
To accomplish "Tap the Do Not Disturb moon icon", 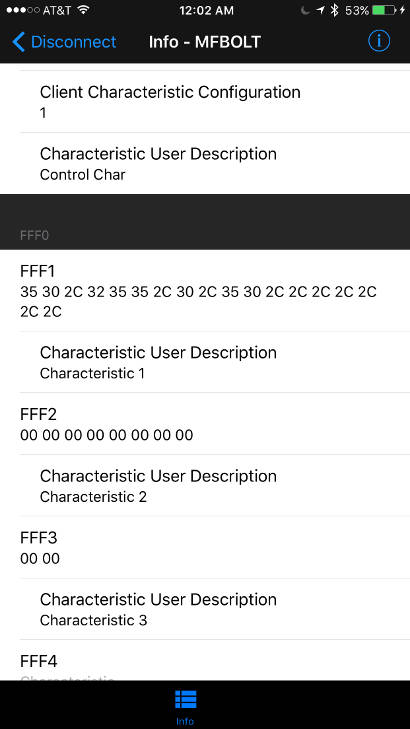I will coord(305,11).
